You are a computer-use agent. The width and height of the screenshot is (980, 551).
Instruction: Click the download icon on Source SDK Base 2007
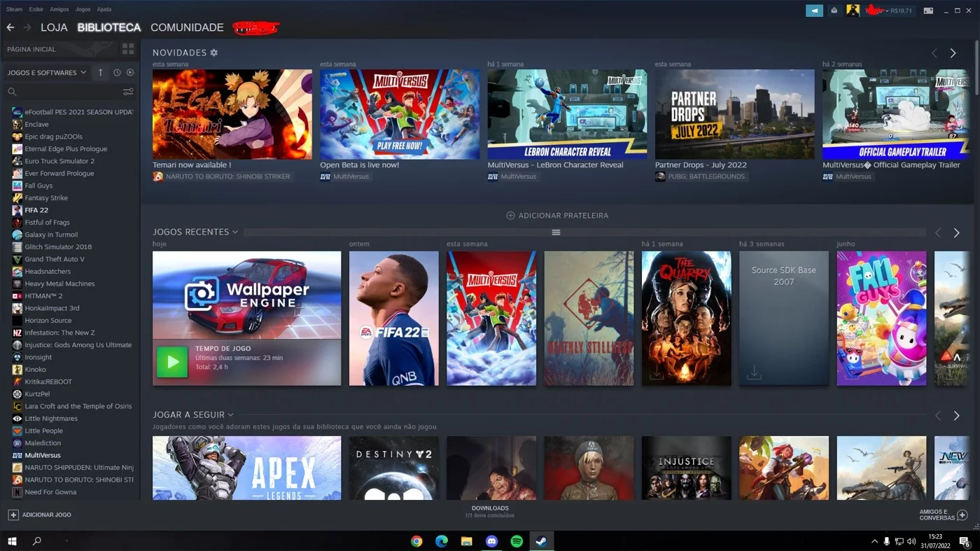[754, 373]
